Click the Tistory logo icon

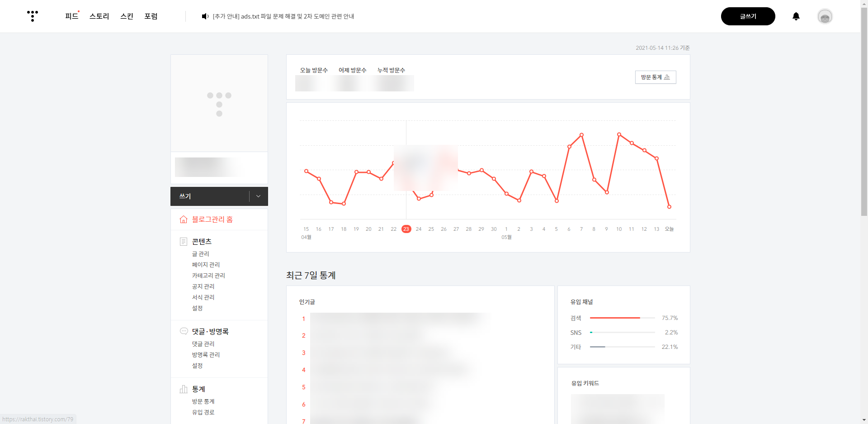[x=33, y=16]
